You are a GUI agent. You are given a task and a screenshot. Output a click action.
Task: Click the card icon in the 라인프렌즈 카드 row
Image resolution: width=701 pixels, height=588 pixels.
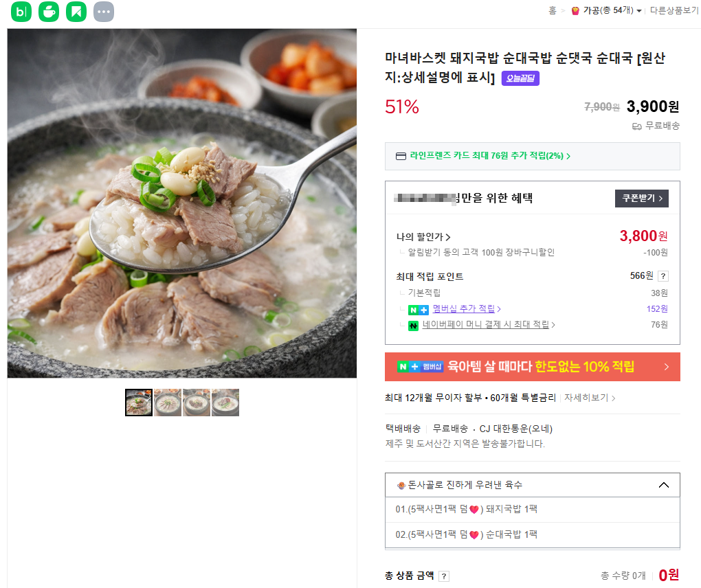(400, 156)
